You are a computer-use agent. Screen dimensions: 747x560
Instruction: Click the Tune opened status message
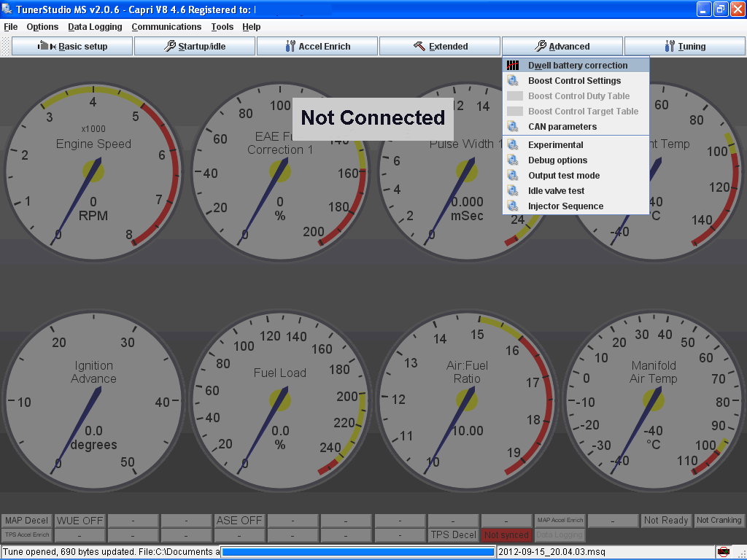pos(111,552)
